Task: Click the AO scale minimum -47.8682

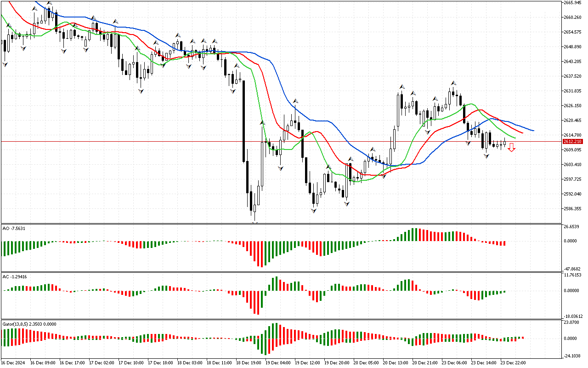Action: pos(572,269)
